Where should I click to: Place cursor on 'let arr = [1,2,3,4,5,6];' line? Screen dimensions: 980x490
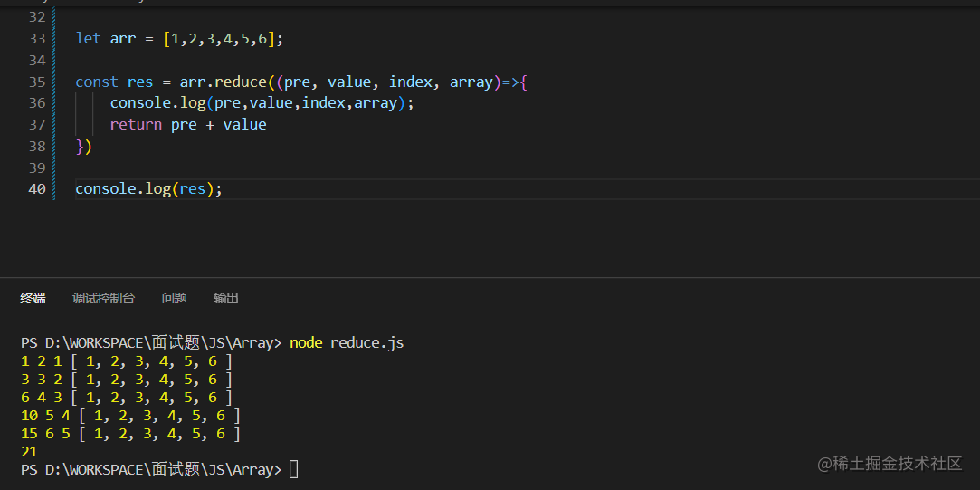click(179, 39)
